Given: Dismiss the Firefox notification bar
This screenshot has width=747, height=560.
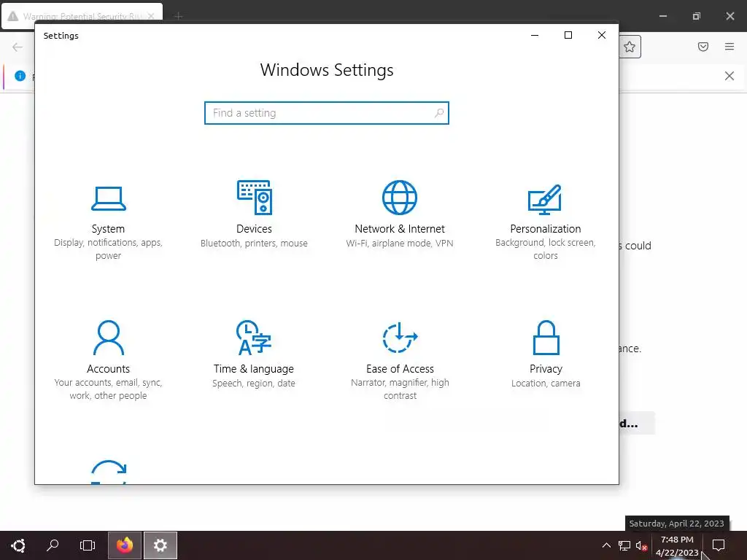Looking at the screenshot, I should pos(729,76).
